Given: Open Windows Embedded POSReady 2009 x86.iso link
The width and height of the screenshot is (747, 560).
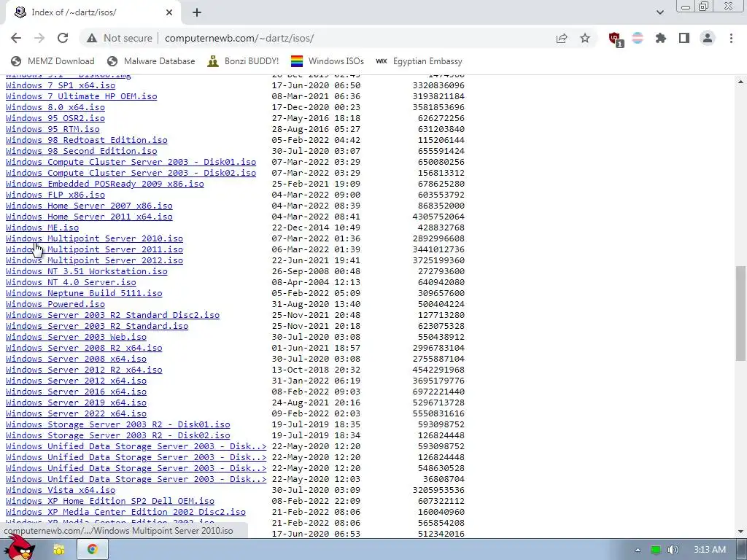Looking at the screenshot, I should (105, 184).
